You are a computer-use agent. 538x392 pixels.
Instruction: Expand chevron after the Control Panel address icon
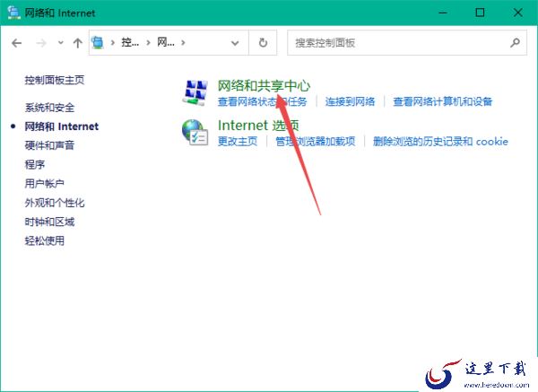click(113, 43)
